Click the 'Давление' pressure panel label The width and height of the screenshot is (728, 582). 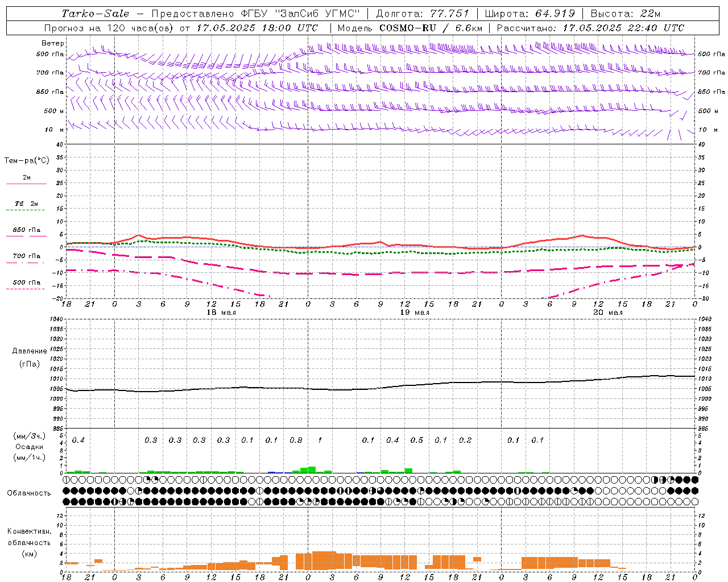[x=30, y=351]
